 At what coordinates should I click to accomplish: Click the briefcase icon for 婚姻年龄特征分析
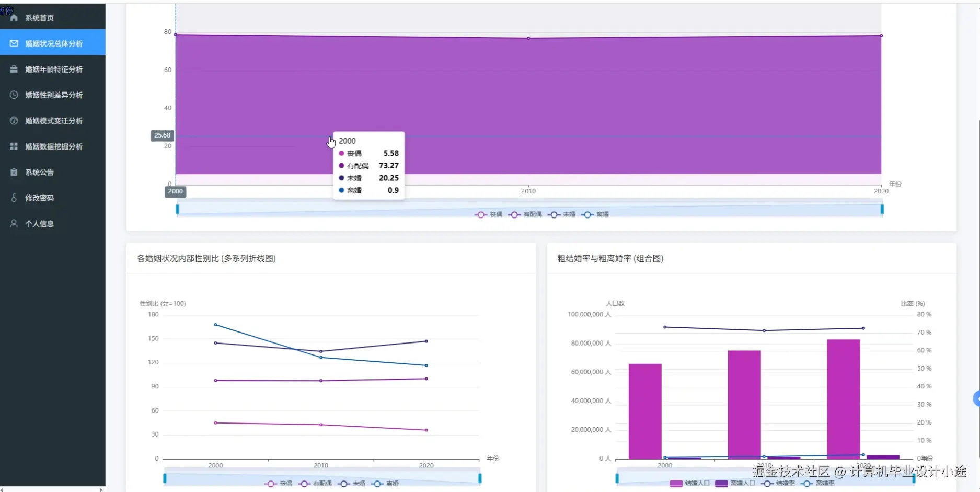14,69
